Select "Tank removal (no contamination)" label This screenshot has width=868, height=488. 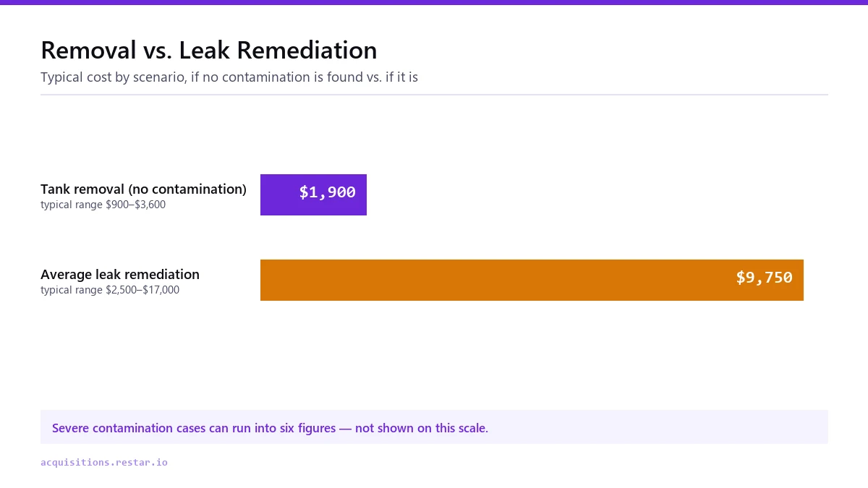point(143,189)
